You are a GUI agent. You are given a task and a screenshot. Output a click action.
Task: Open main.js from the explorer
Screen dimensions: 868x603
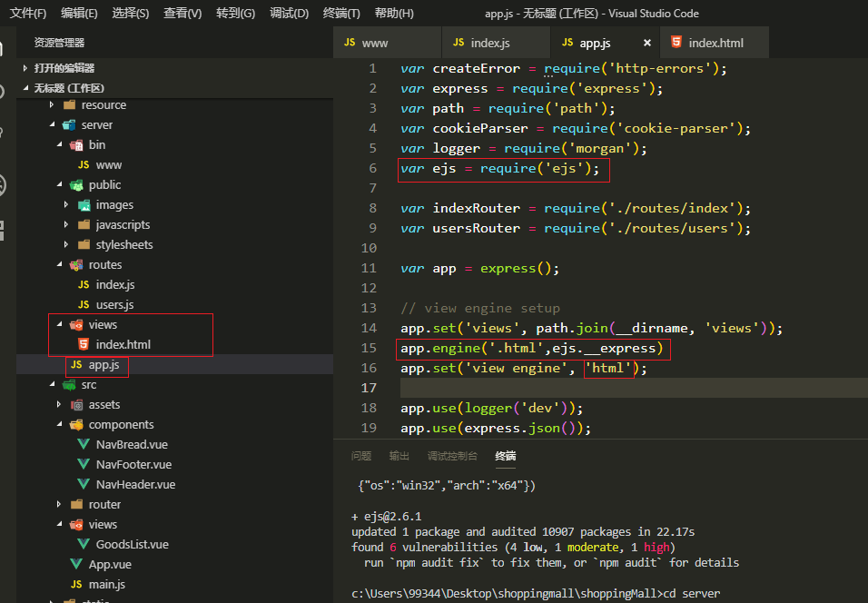[x=106, y=585]
